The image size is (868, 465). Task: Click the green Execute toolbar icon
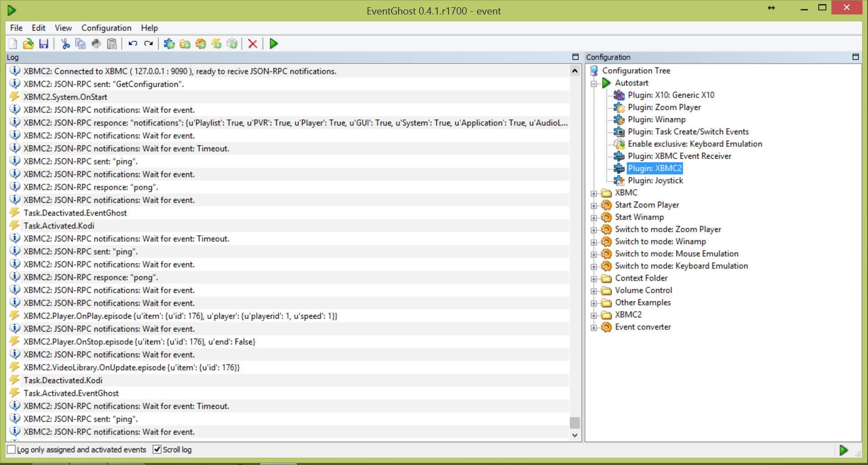click(x=274, y=44)
